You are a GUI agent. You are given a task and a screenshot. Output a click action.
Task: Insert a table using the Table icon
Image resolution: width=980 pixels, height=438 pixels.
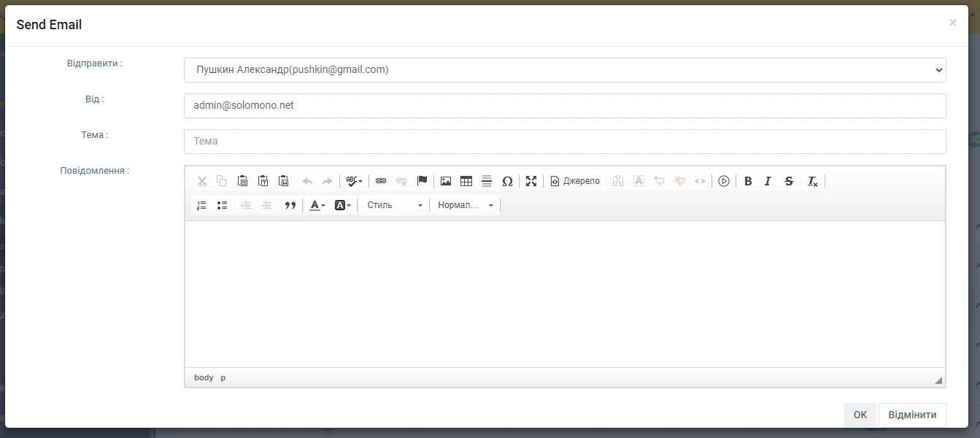tap(466, 181)
